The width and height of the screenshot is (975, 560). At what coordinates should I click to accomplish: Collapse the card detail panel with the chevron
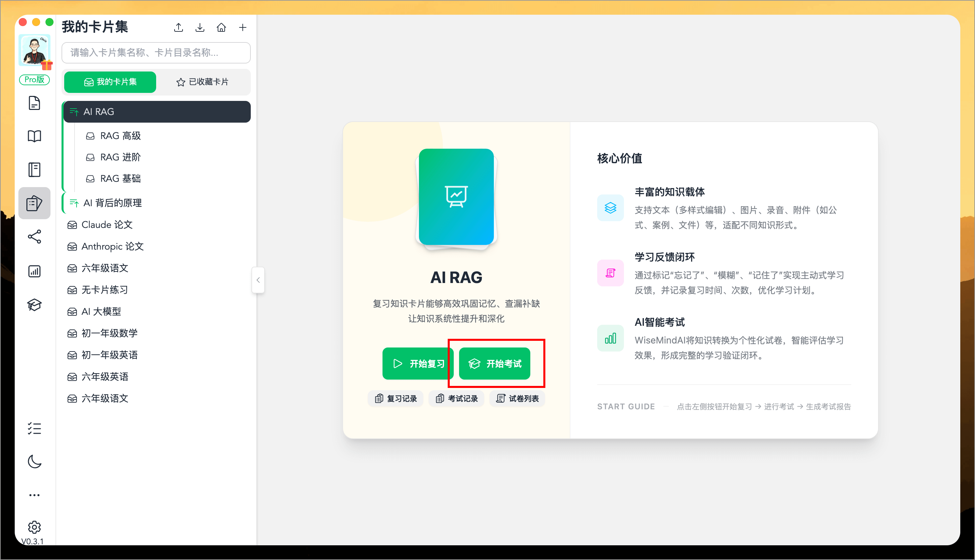tap(258, 280)
